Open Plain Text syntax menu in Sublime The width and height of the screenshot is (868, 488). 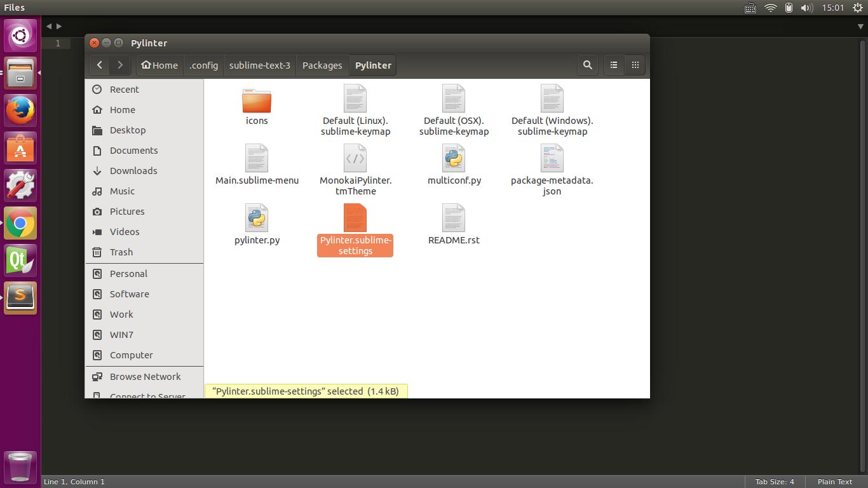tap(835, 482)
